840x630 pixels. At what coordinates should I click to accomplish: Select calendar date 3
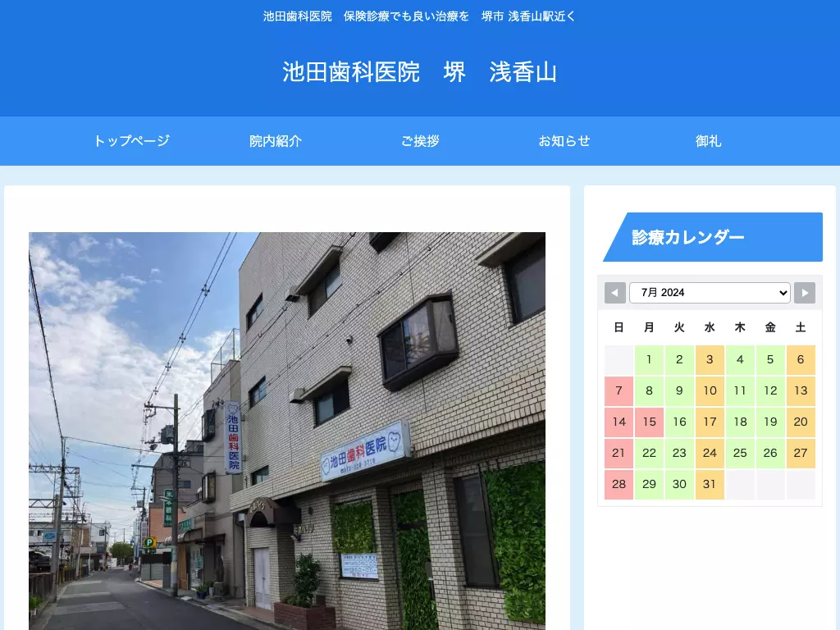(710, 359)
